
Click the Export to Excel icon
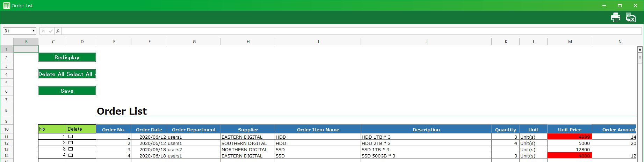pos(631,17)
